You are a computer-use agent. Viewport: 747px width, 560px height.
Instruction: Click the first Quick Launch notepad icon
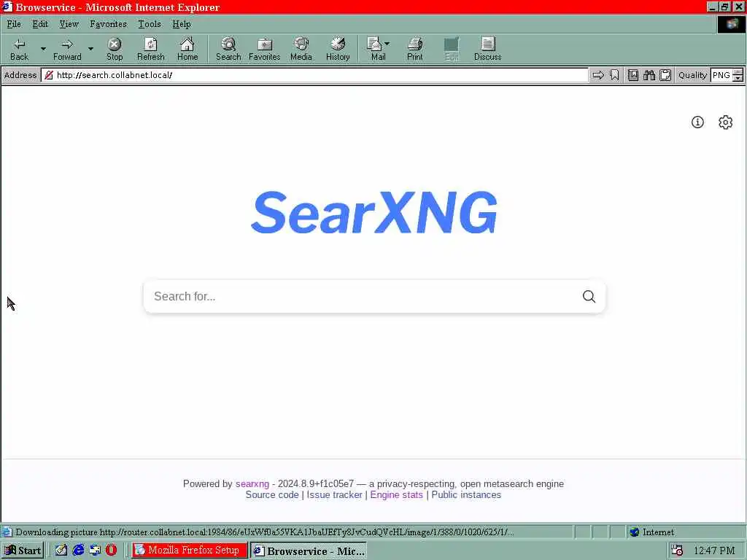[x=61, y=550]
